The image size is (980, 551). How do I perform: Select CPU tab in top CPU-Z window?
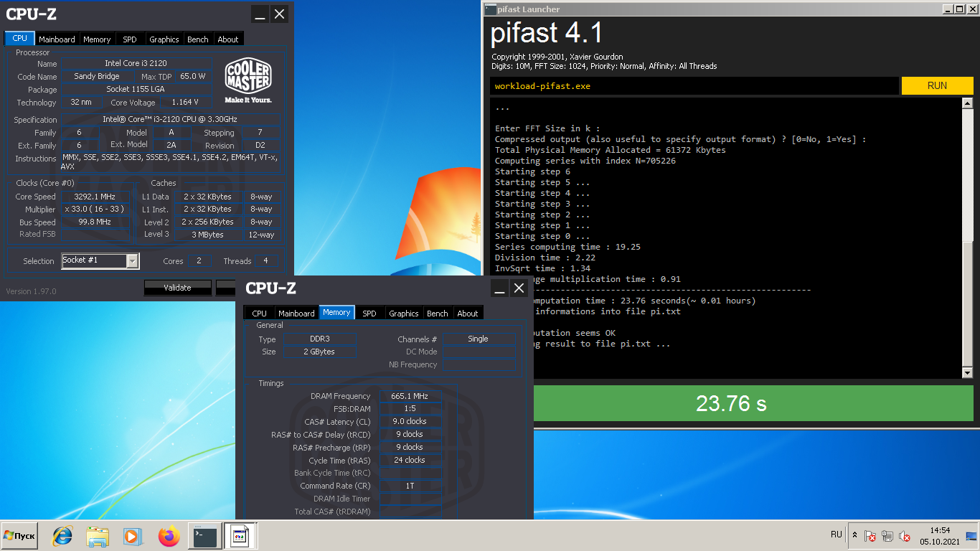pos(20,39)
